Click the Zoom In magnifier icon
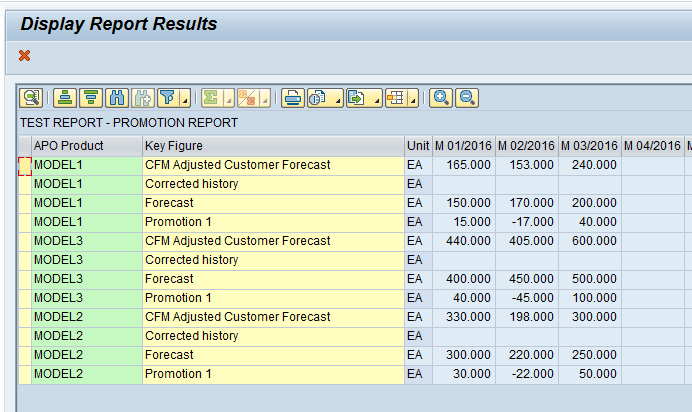This screenshot has width=692, height=412. [x=440, y=98]
